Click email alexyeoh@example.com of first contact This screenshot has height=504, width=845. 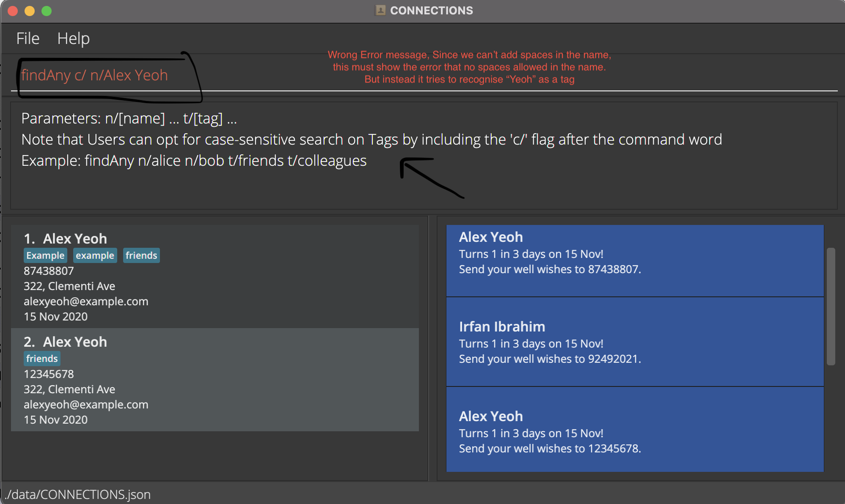pyautogui.click(x=86, y=301)
